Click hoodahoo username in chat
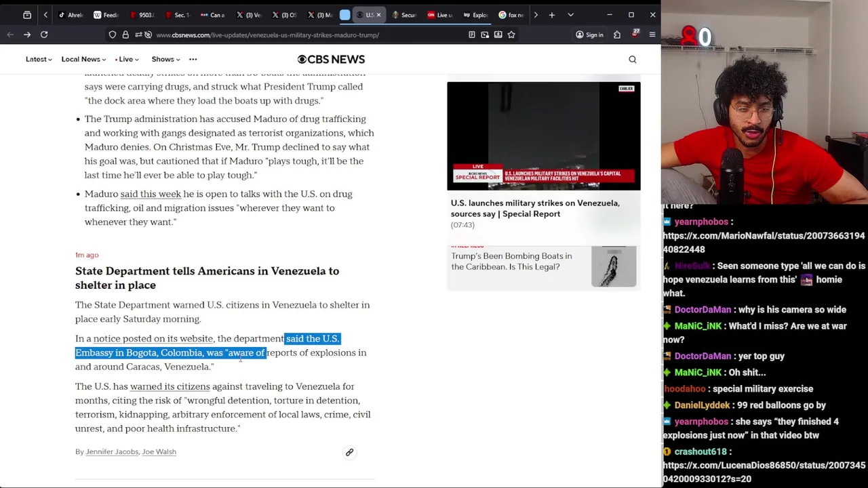The height and width of the screenshot is (488, 868). point(685,389)
